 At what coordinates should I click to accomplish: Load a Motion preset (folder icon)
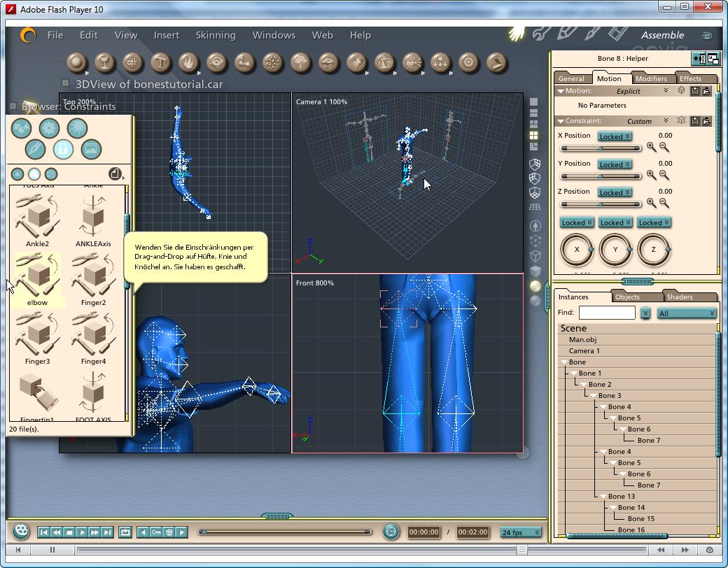(x=706, y=91)
